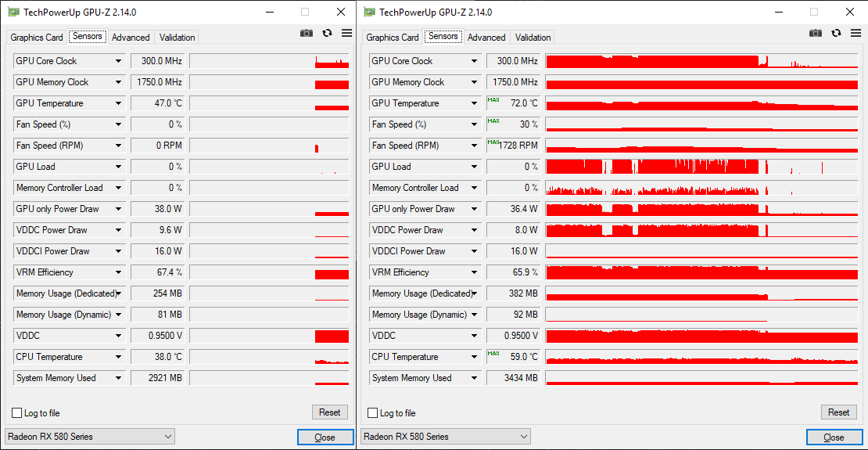This screenshot has width=868, height=450.
Task: Click 382 MB dedicated memory value in right window
Action: click(x=513, y=293)
